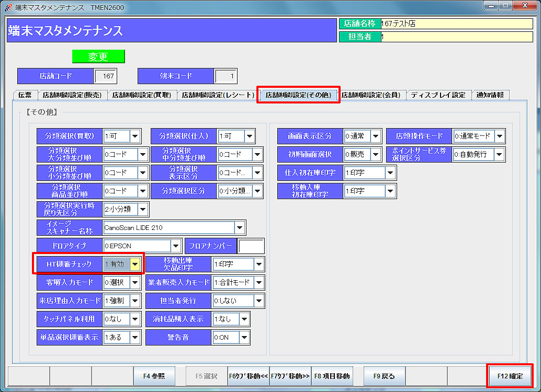Screen dimensions: 541x392
Task: Click the F9 戻る button
Action: pos(384,376)
